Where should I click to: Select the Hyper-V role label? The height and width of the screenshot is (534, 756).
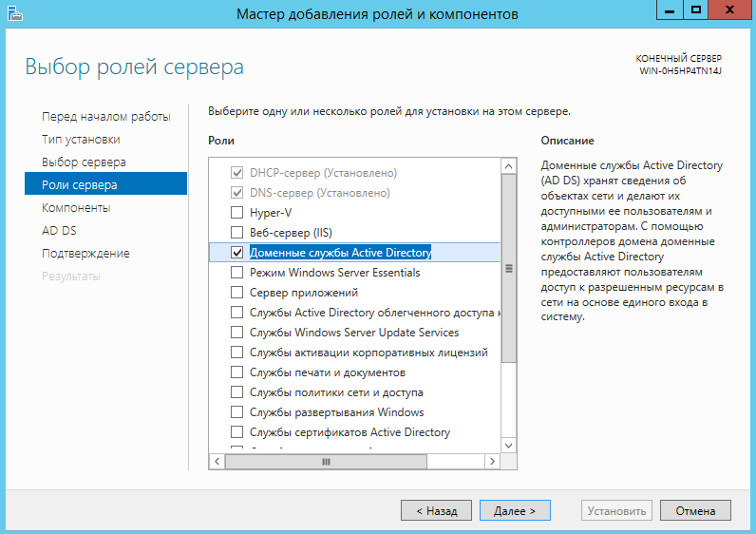tap(271, 213)
